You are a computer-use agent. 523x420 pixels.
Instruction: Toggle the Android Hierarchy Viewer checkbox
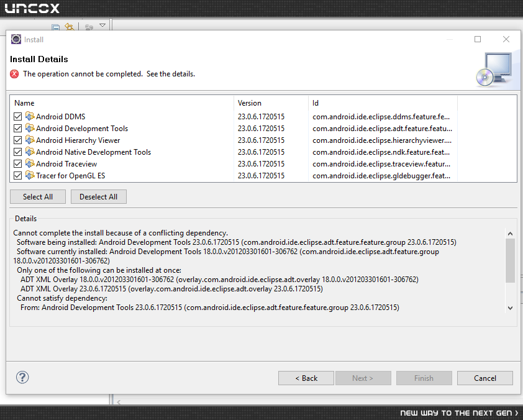pyautogui.click(x=17, y=140)
